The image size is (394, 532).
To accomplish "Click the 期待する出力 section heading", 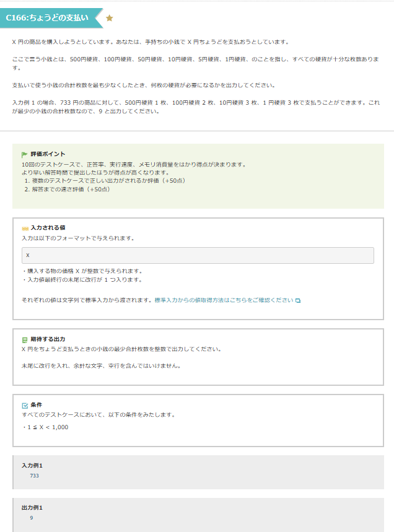I will pos(48,339).
